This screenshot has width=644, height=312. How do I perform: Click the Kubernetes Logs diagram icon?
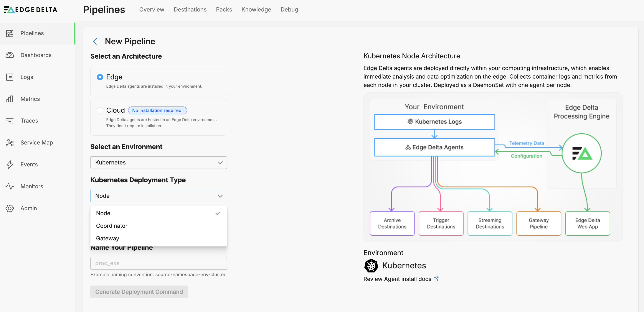tap(410, 122)
